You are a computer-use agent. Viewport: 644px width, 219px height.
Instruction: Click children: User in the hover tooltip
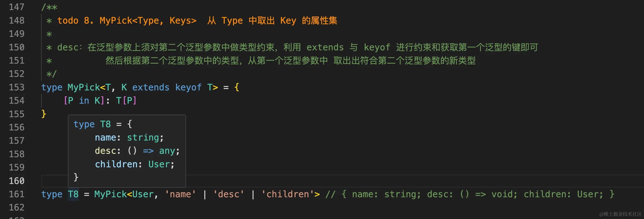click(134, 164)
